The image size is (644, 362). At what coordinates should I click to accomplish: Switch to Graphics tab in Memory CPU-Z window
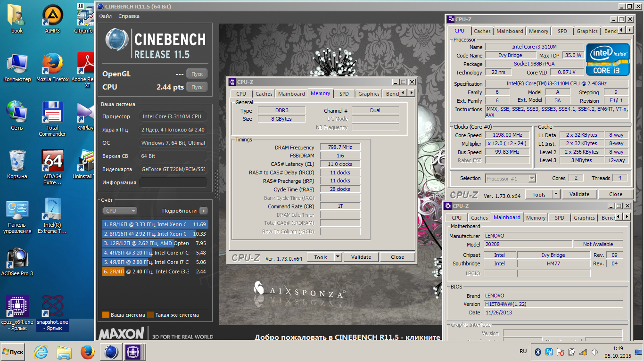(x=369, y=94)
